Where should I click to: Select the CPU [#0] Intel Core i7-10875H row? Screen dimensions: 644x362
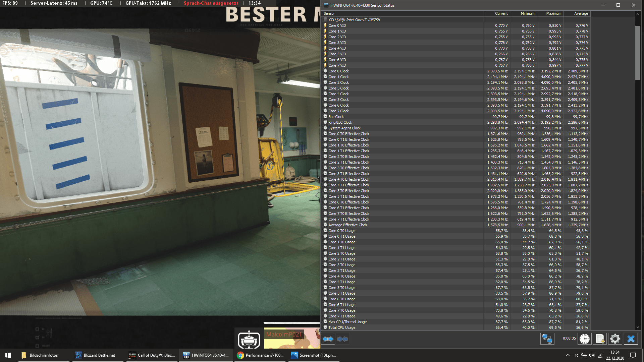coord(456,20)
